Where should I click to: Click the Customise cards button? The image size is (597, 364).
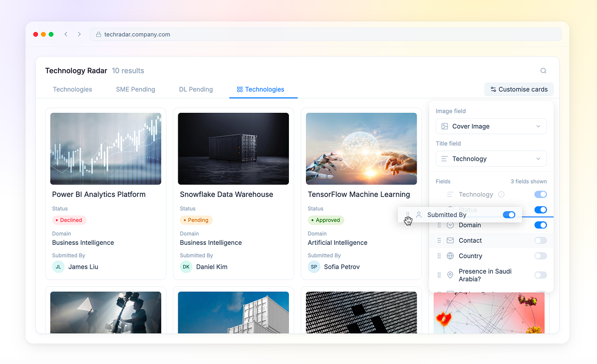(x=519, y=89)
